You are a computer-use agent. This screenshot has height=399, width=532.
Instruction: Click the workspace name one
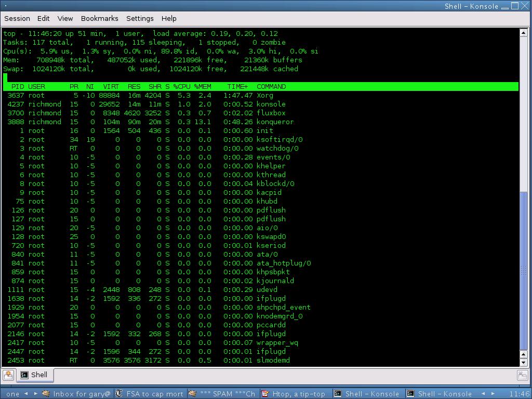coord(13,394)
